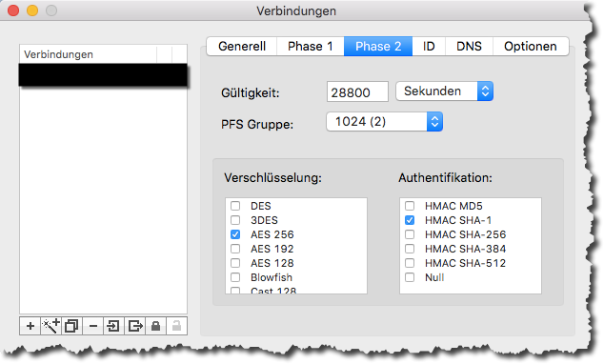Click the Gültigkeit 28800 input field
Image resolution: width=604 pixels, height=364 pixels.
(357, 92)
